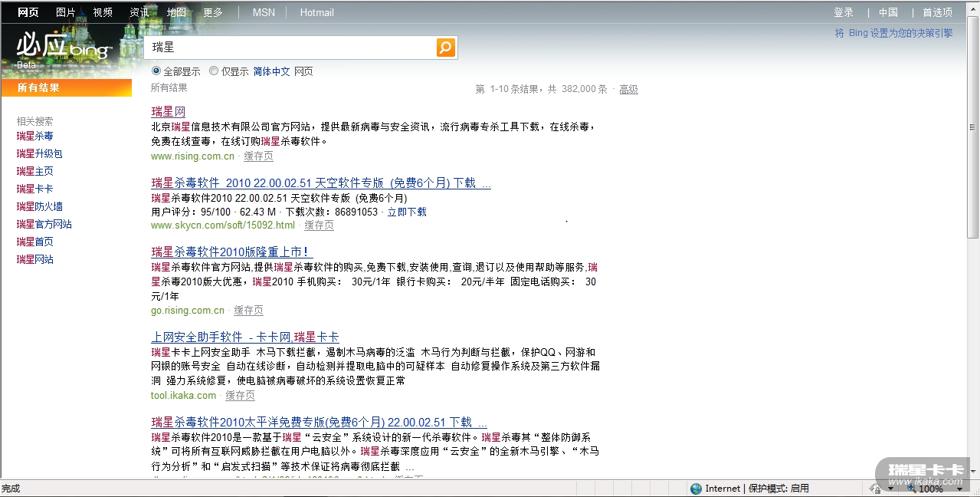Go to the MSN link
This screenshot has width=980, height=497.
(264, 12)
